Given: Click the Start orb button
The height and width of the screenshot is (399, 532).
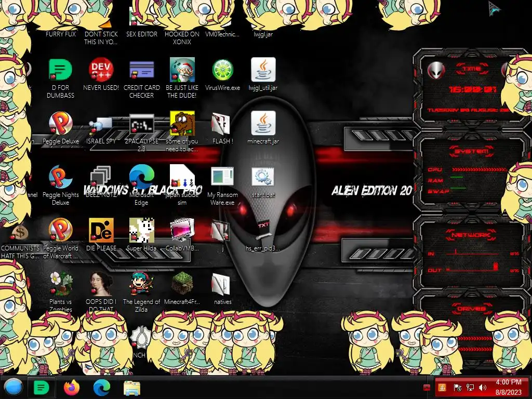Looking at the screenshot, I should [x=13, y=388].
